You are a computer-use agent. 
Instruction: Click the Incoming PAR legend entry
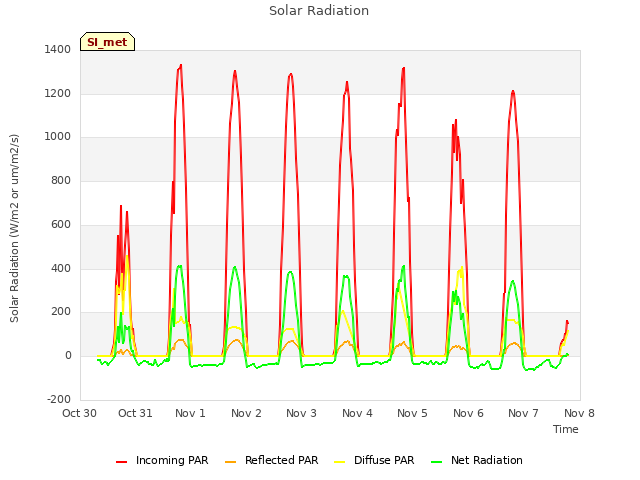pyautogui.click(x=162, y=460)
